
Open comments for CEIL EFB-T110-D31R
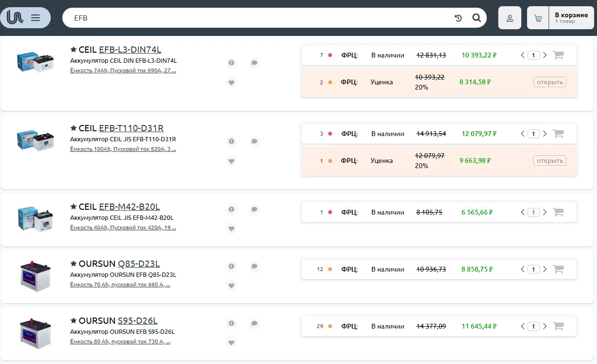pos(254,141)
